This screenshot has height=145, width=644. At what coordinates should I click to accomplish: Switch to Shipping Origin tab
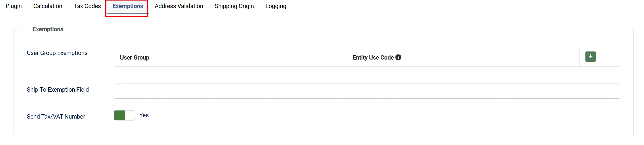[234, 6]
